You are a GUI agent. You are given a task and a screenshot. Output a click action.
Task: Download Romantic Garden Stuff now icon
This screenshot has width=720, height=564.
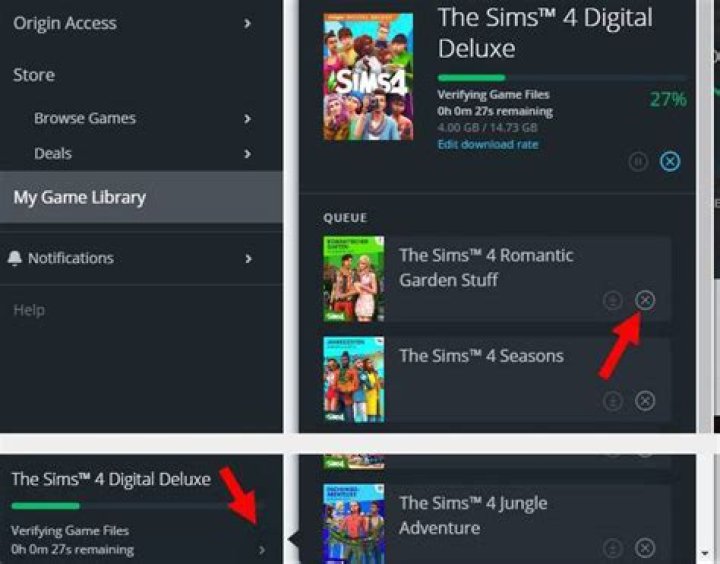tap(613, 300)
